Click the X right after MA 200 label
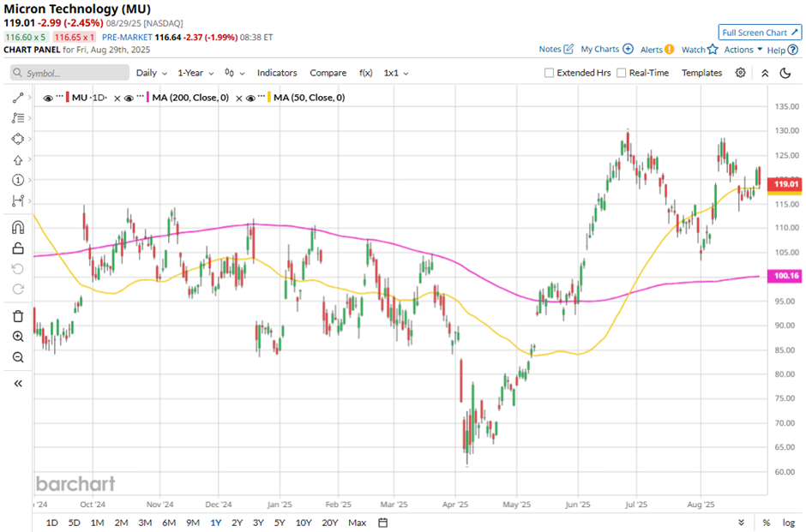Viewport: 806px width, 532px height. (239, 98)
